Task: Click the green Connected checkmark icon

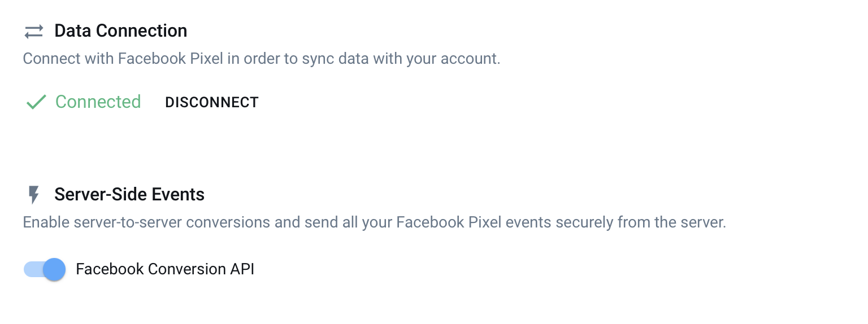Action: click(36, 102)
